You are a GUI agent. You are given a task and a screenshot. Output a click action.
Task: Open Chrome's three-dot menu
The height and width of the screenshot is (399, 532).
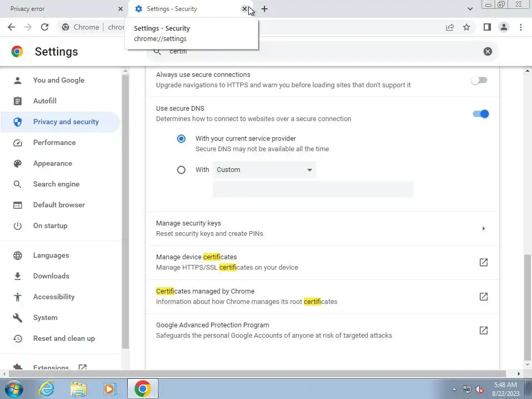521,27
